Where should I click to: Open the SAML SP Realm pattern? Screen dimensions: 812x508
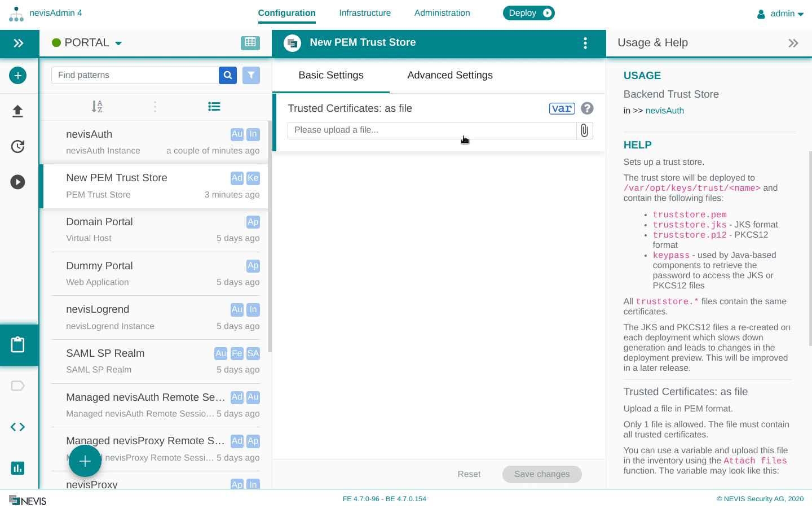(x=154, y=361)
